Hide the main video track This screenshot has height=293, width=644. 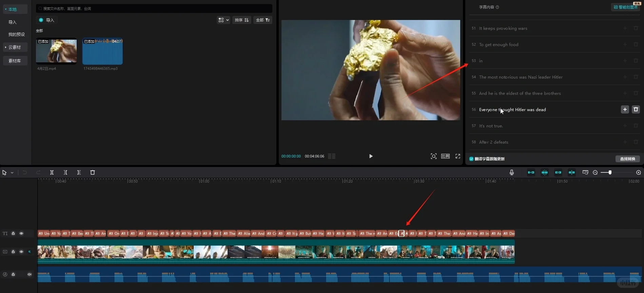pos(21,252)
